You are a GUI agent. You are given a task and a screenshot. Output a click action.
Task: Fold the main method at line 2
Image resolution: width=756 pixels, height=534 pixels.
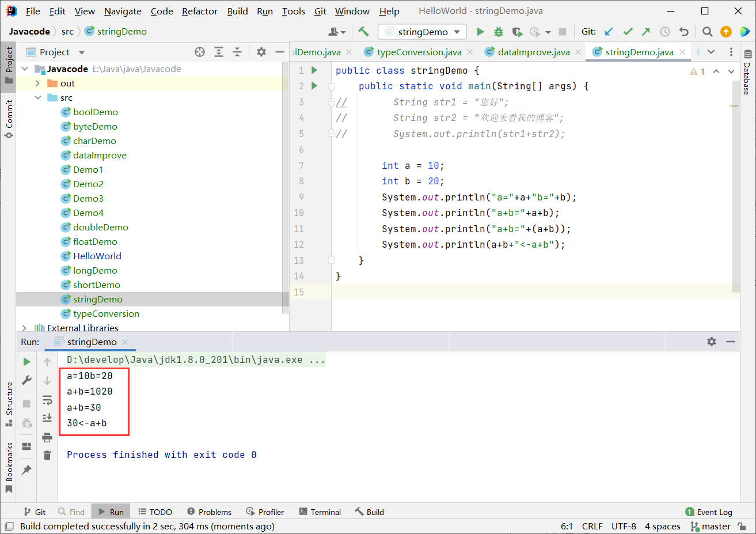point(332,86)
